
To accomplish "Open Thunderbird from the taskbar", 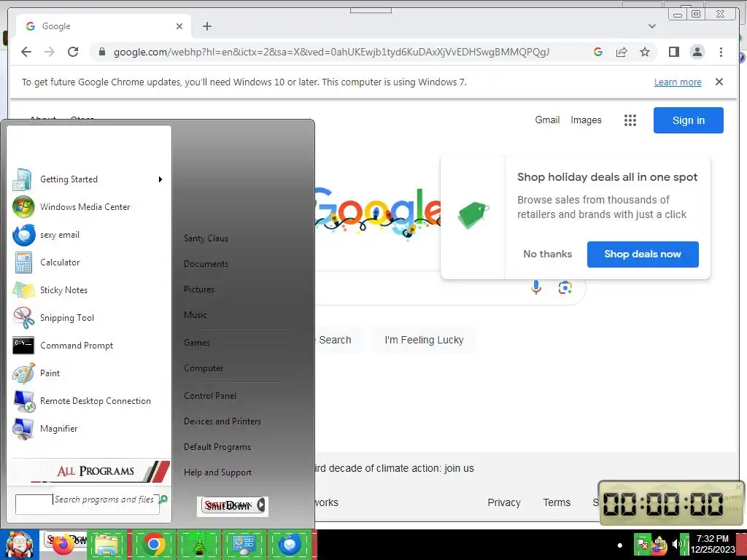I will (289, 544).
